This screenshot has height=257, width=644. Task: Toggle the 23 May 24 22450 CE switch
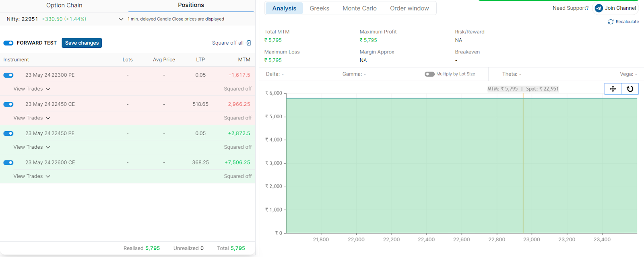click(8, 104)
